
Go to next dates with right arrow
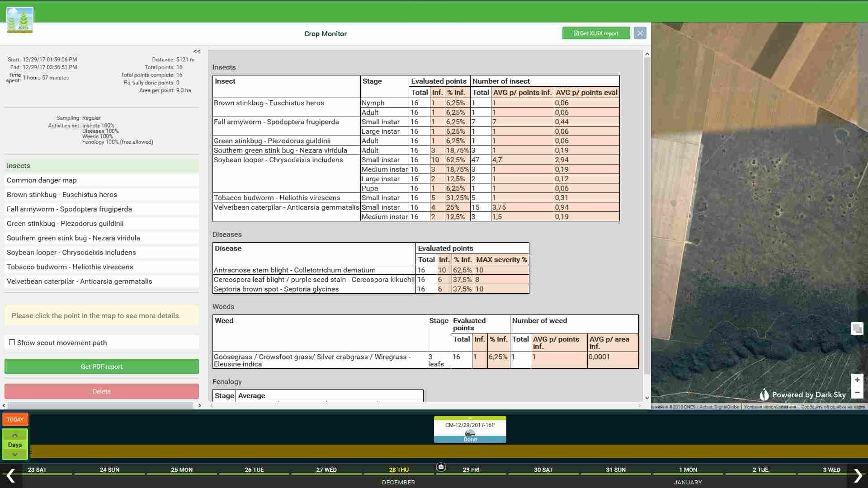tap(858, 475)
